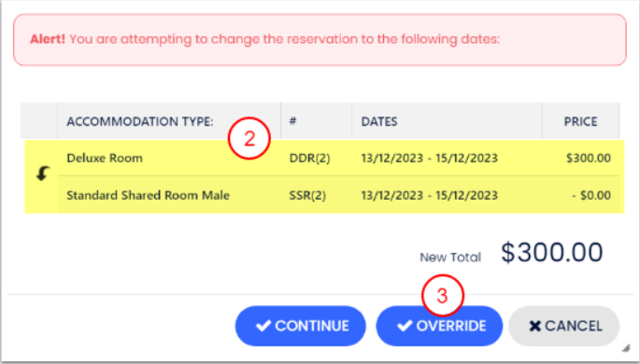This screenshot has height=364, width=640.
Task: Click the SSR(2) room code
Action: click(x=307, y=195)
